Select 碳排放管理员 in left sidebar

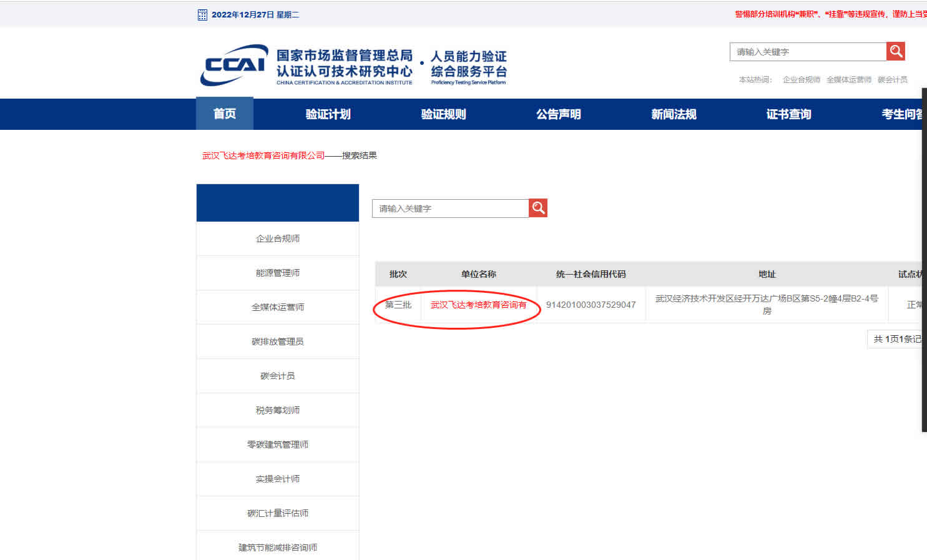click(x=278, y=341)
